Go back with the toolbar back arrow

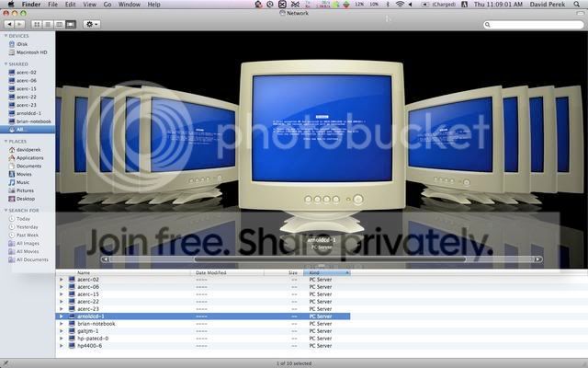click(9, 25)
